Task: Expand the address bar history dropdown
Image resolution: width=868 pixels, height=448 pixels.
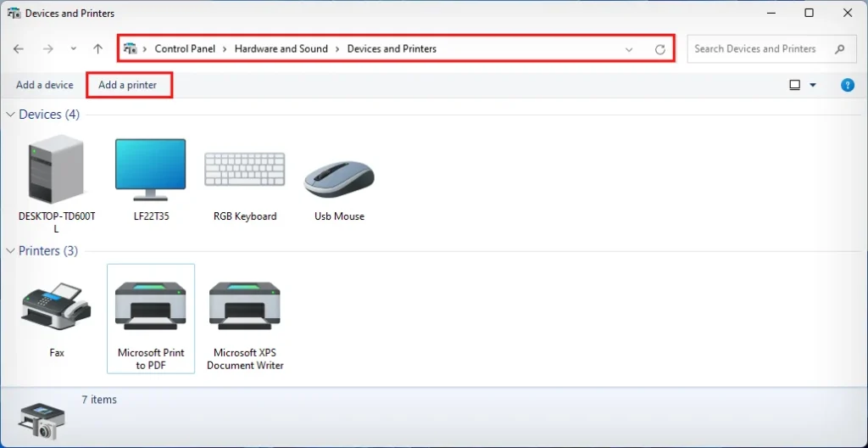Action: coord(629,49)
